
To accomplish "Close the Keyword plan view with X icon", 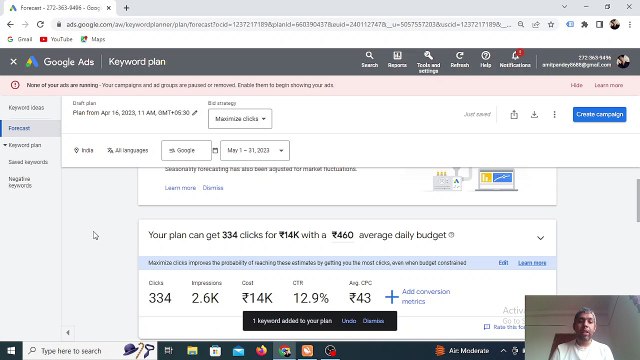I will point(13,62).
